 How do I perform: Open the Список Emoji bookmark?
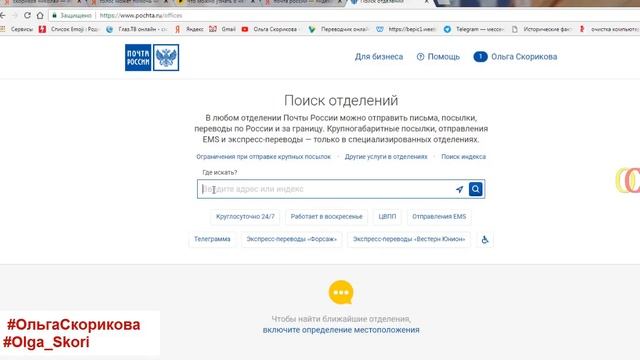click(x=69, y=29)
